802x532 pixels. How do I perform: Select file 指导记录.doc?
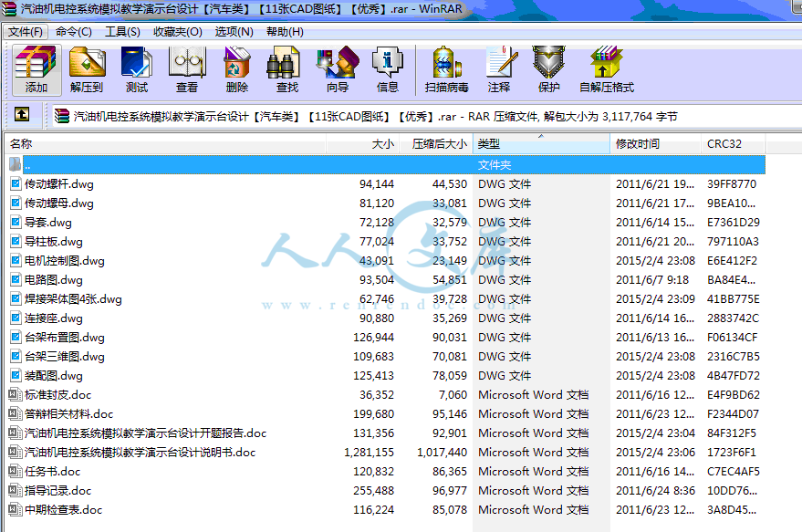coord(57,491)
